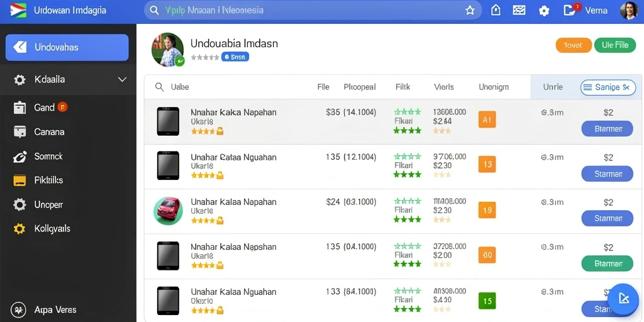Open the Unahar Kalaa Napahan listing
The image size is (644, 322).
point(233,202)
